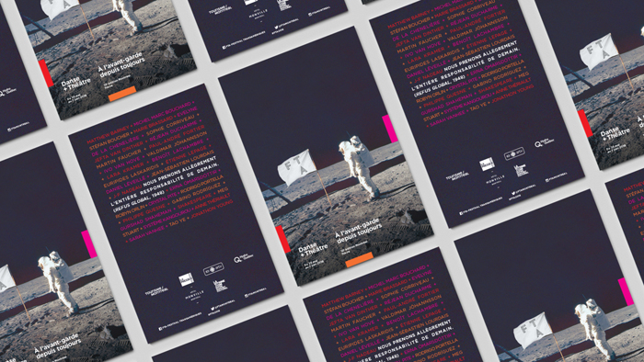Click the Facebook icon beside FTA-Festival TransAmériques
This screenshot has height=362, width=644.
click(x=161, y=329)
